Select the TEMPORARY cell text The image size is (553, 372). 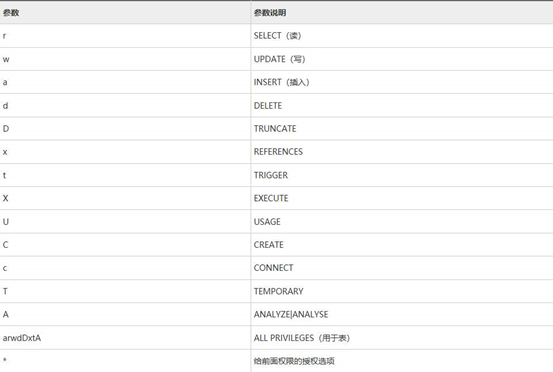tap(279, 291)
